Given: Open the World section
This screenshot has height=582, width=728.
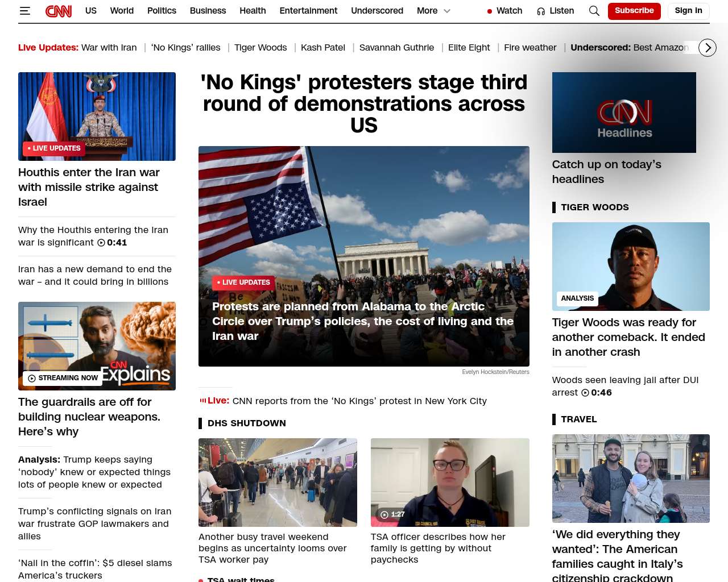Looking at the screenshot, I should point(122,11).
